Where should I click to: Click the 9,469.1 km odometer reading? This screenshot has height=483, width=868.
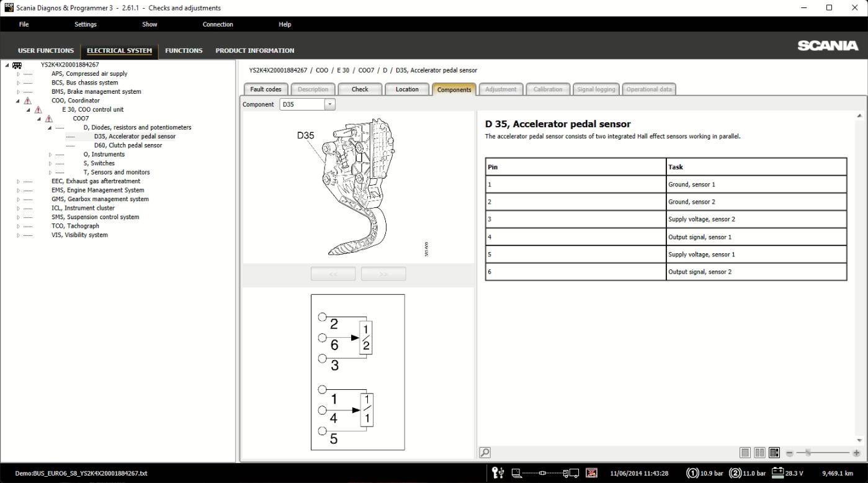838,473
